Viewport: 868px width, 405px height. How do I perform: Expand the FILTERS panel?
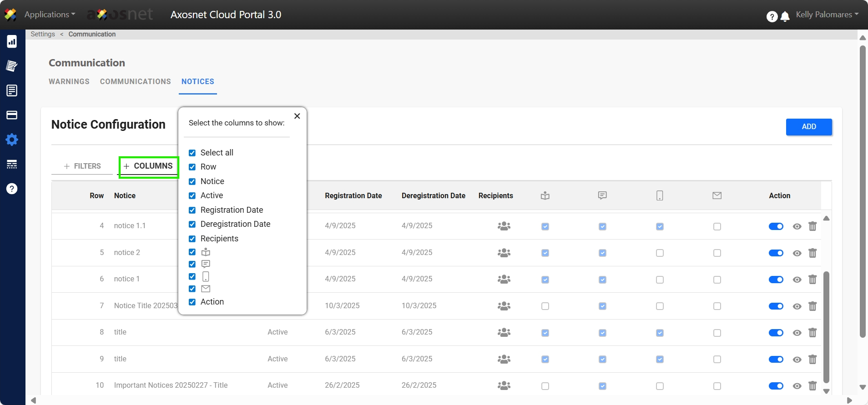point(82,166)
